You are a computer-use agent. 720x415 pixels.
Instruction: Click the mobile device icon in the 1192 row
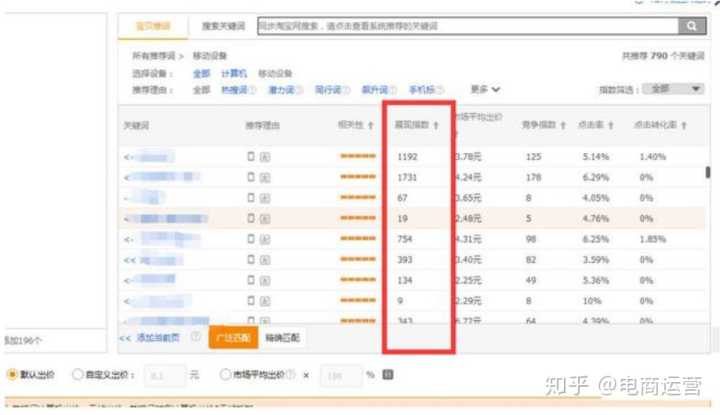click(x=252, y=157)
